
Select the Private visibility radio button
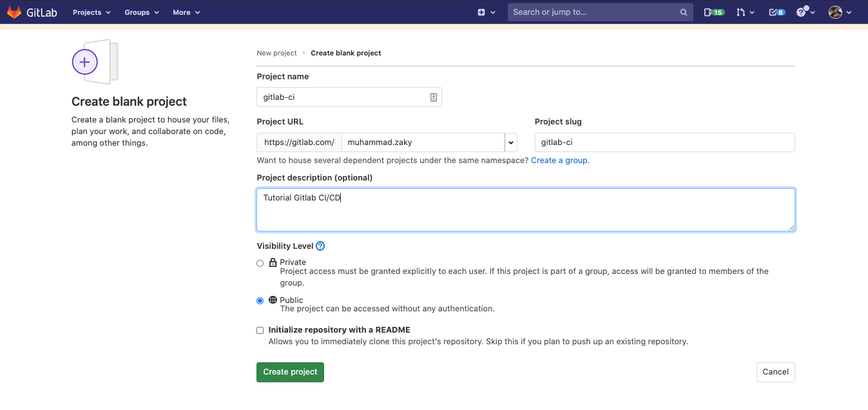[x=260, y=263]
